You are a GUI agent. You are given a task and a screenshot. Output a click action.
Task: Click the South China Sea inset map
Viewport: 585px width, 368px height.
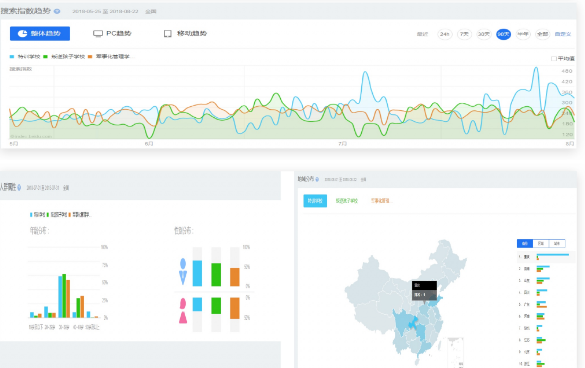(455, 352)
